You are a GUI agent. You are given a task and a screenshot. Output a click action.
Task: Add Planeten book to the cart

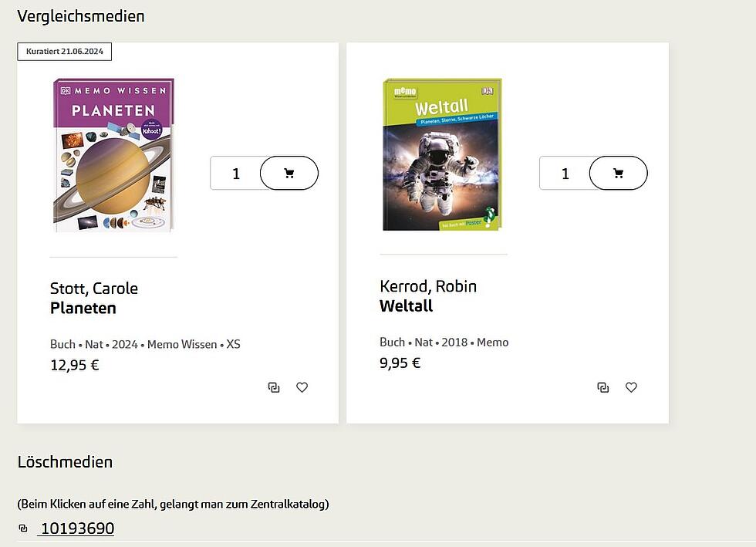point(289,173)
